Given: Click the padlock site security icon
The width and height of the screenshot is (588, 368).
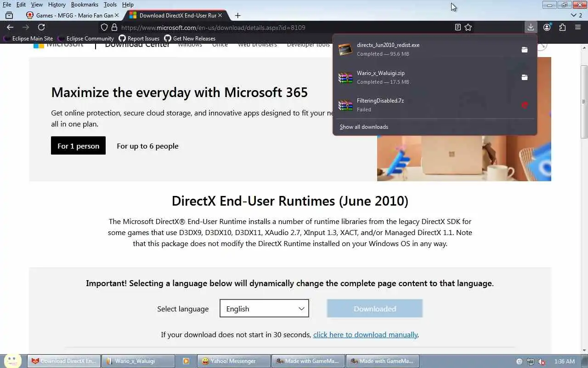Looking at the screenshot, I should pos(114,27).
